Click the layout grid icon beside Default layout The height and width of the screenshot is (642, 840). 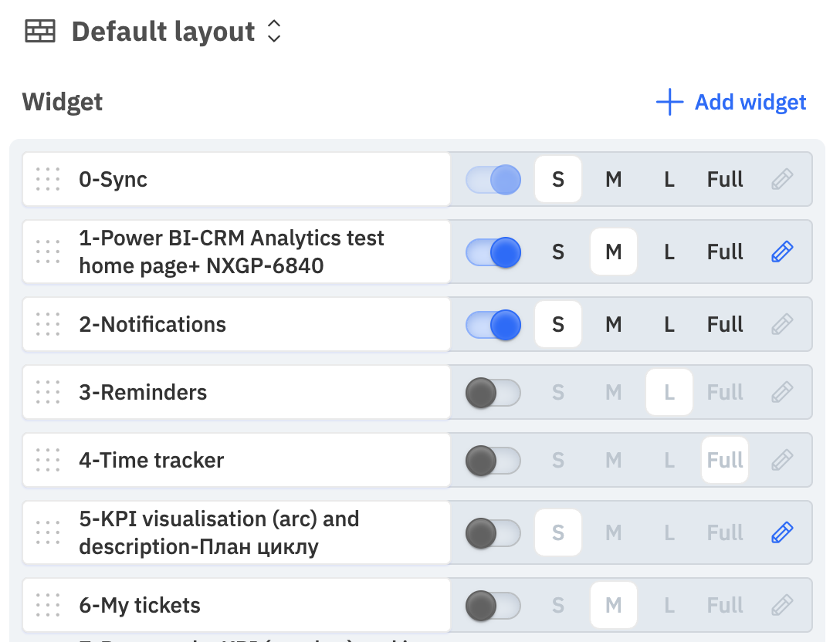(40, 32)
